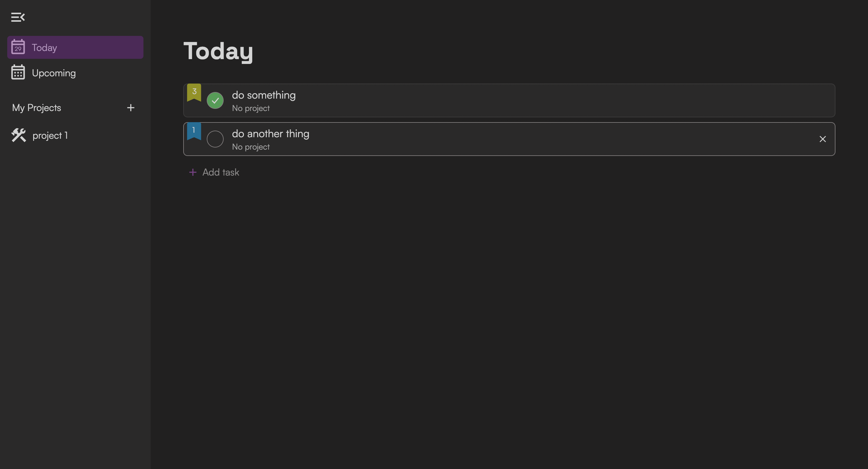Open the Today view
This screenshot has height=469, width=868.
point(44,48)
